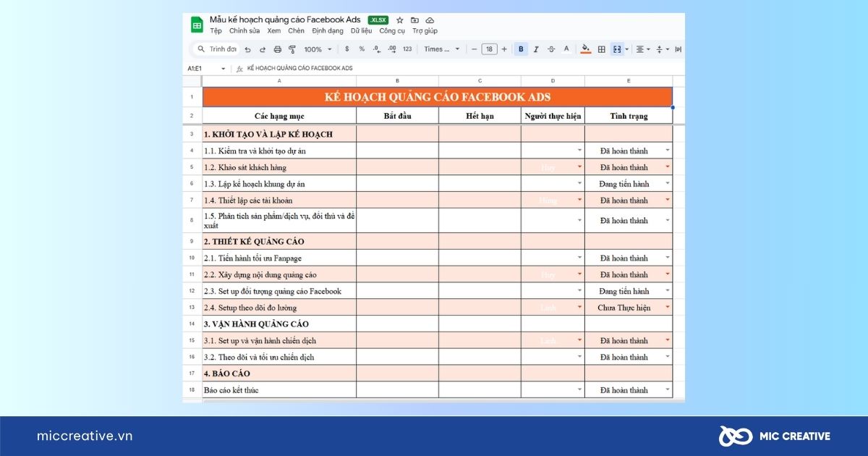Screen dimensions: 868x456
Task: Open the Times font family dropdown
Action: point(442,49)
